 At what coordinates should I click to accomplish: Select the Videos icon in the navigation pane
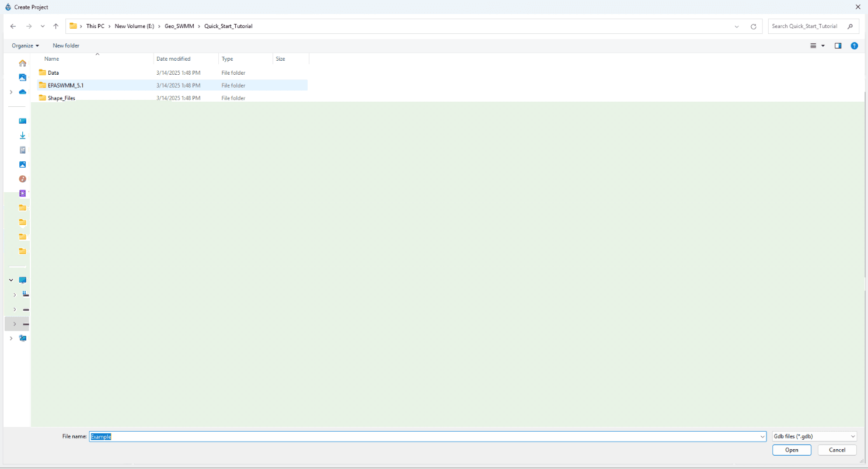pyautogui.click(x=22, y=193)
